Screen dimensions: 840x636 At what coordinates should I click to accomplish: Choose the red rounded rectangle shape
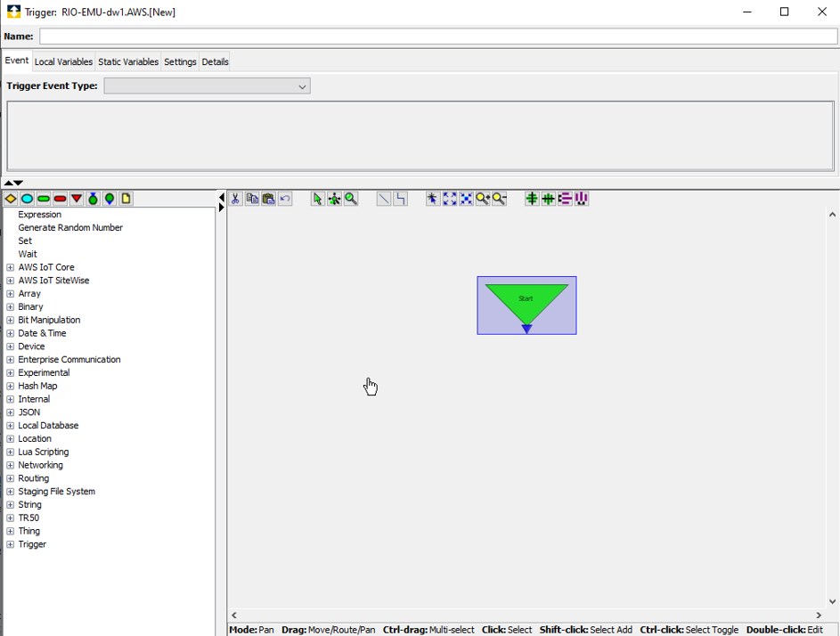(60, 199)
